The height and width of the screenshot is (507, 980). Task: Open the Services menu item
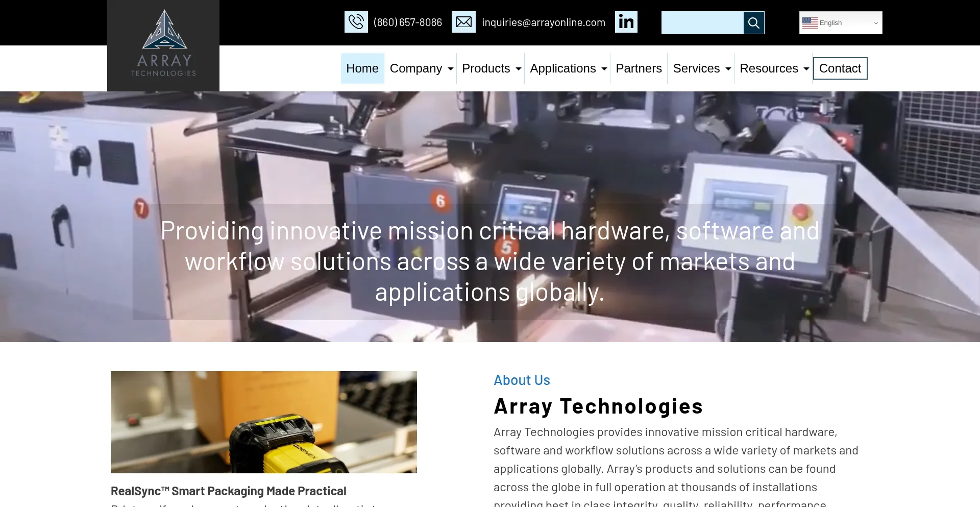696,68
